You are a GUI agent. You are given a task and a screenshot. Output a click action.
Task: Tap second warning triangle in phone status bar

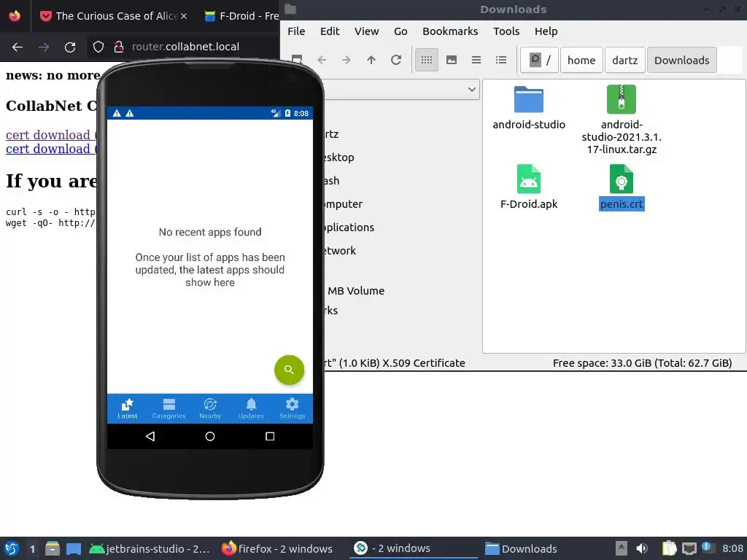[x=130, y=113]
